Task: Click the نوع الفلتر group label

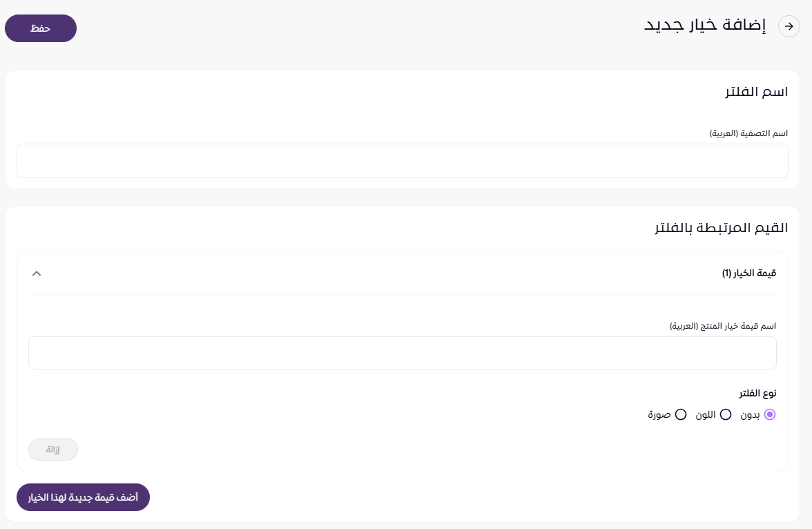Action: (757, 393)
